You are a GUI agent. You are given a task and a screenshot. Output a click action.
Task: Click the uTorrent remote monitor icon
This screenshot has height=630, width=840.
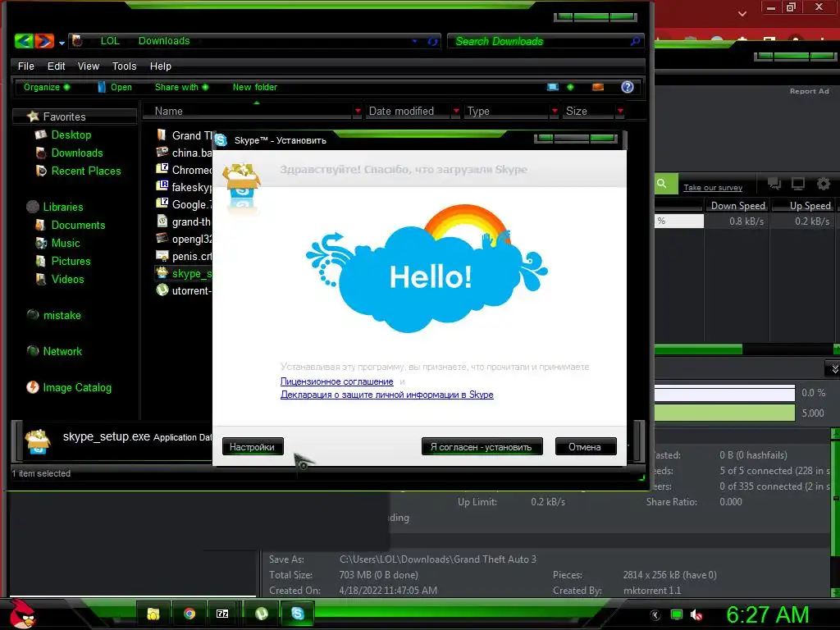(798, 184)
